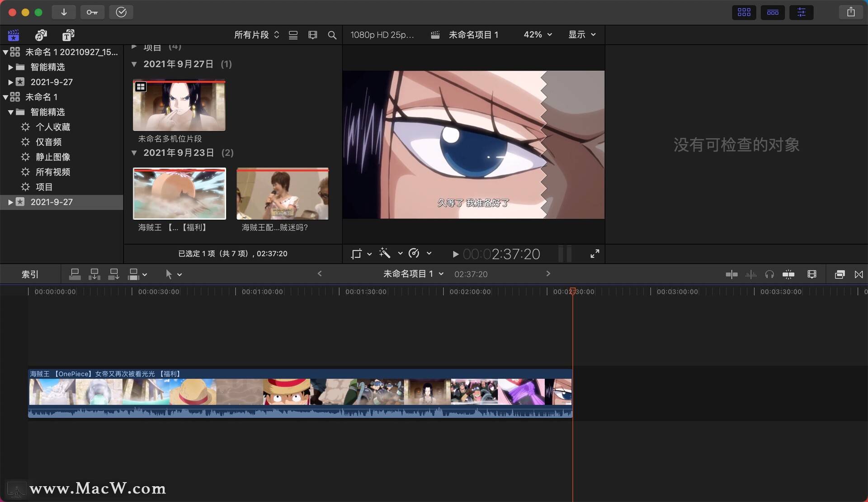Screen dimensions: 868x502
Task: Open the 所有片段 clip filter dropdown
Action: click(x=256, y=35)
